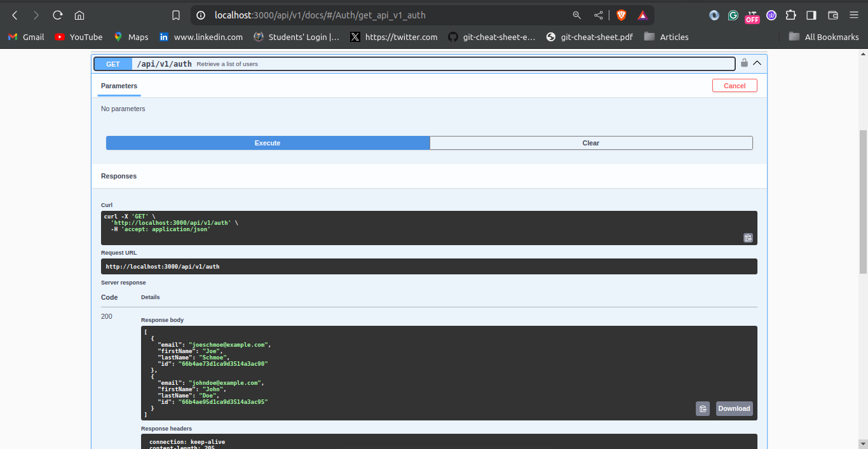868x449 pixels.
Task: Expand the All Bookmarks folder
Action: [x=824, y=37]
